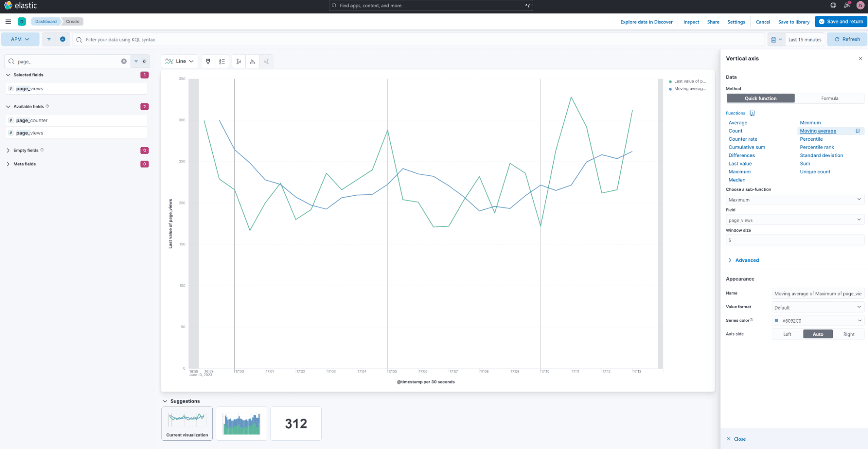Close the Vertical axis panel with X

click(x=860, y=59)
